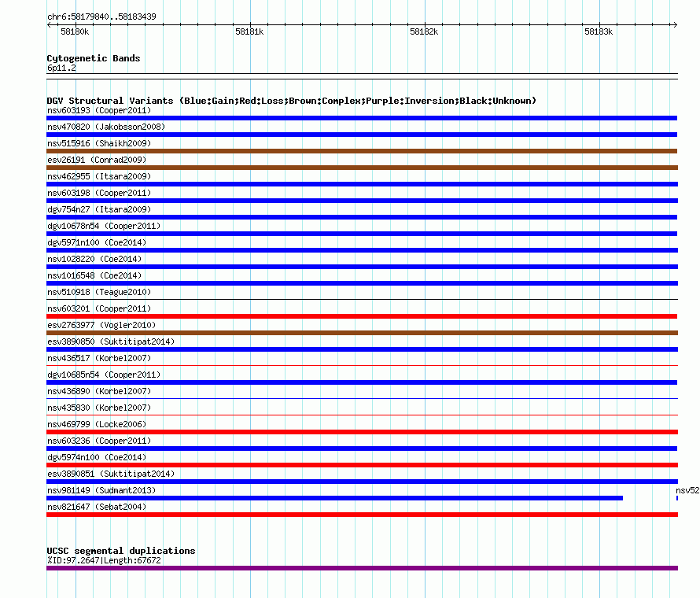700x598 pixels.
Task: Click the blue gain bar under nsv603193
Action: [x=362, y=118]
